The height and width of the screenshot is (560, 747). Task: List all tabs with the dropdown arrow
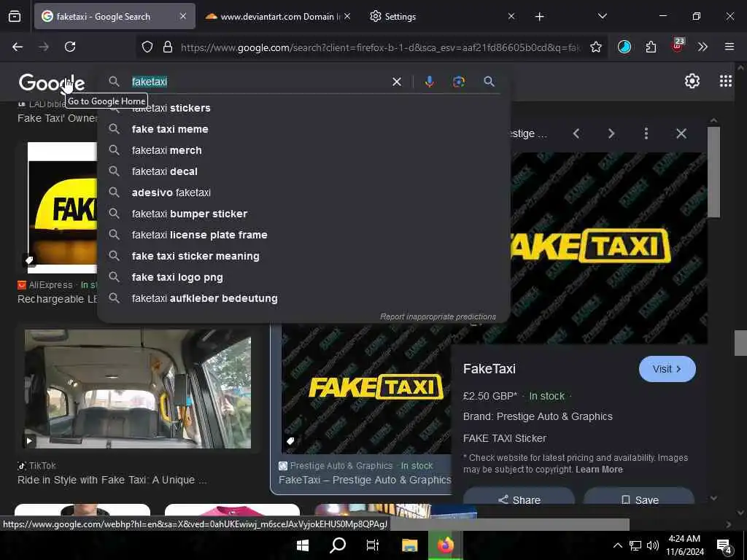tap(602, 16)
